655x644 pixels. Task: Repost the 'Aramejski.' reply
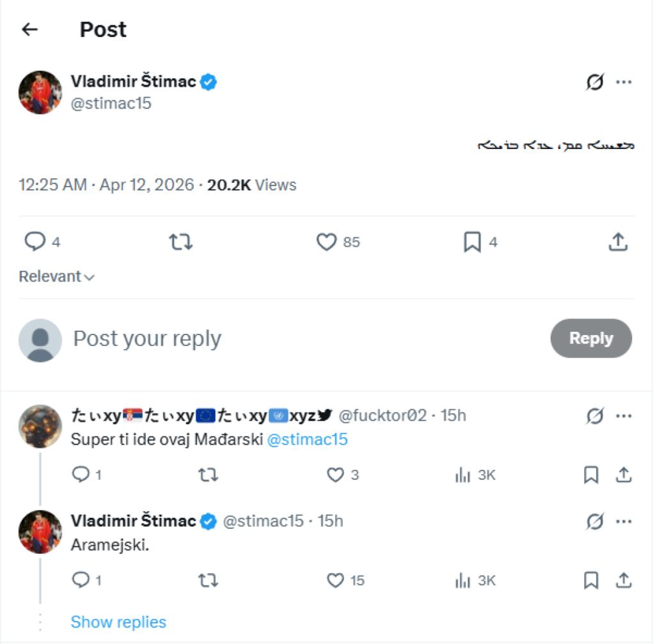pos(207,580)
